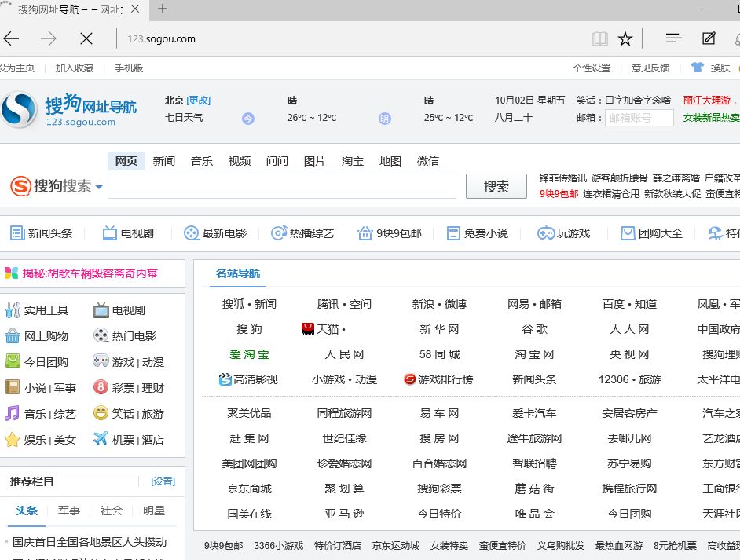The height and width of the screenshot is (560, 740).
Task: Click the browser back arrow
Action: (x=11, y=38)
